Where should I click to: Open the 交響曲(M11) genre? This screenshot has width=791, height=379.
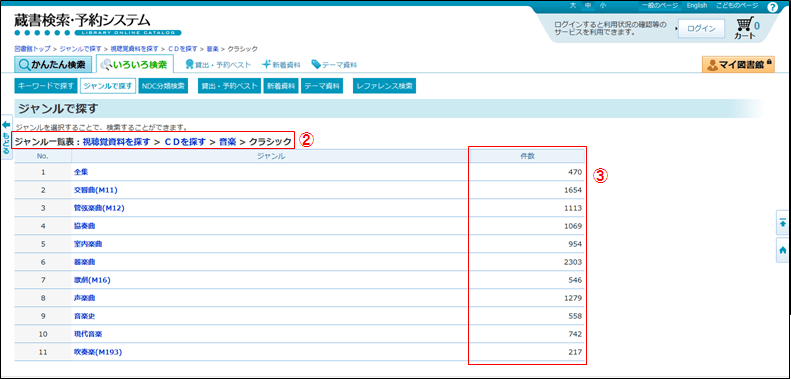pos(96,190)
